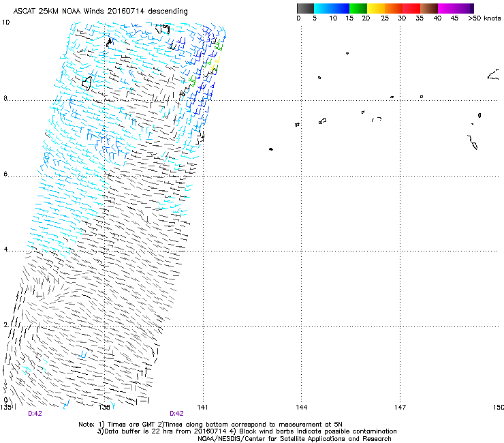504x443 pixels.
Task: Click longitude axis label '147'
Action: pyautogui.click(x=400, y=408)
